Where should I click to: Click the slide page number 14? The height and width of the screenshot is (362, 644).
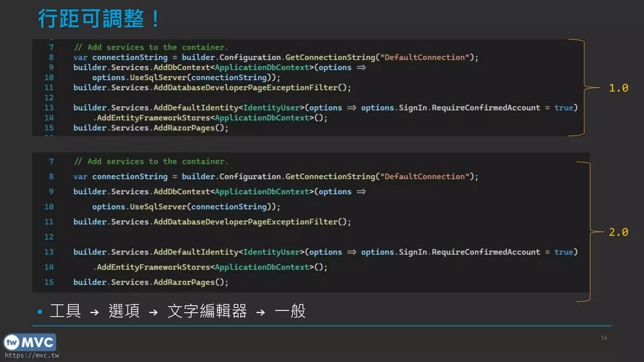(x=604, y=338)
